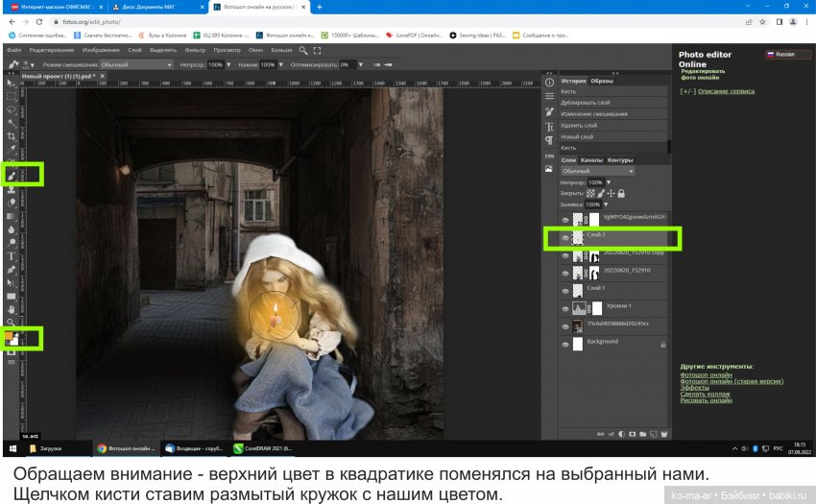Toggle visibility of the 75c6d4058866d20245cc layer
The image size is (816, 504).
click(x=565, y=327)
